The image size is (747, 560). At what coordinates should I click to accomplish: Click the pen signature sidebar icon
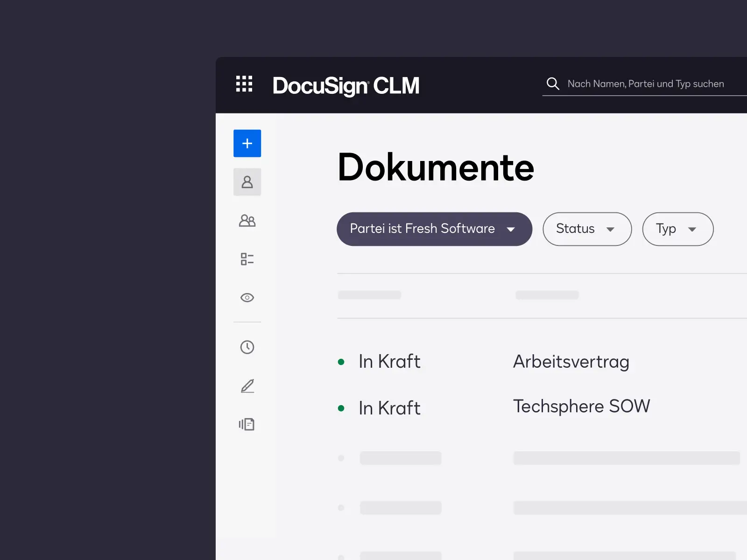pos(247,386)
